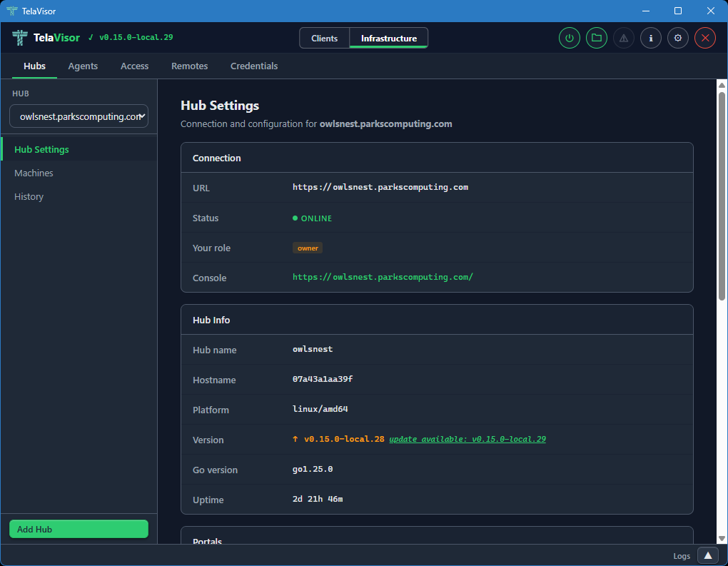The width and height of the screenshot is (728, 566).
Task: Click the red X quit icon
Action: (705, 38)
